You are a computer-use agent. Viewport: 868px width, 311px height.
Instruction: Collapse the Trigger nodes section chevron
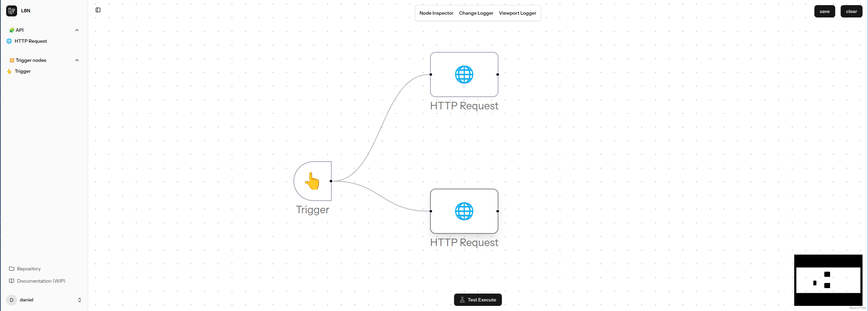pyautogui.click(x=77, y=60)
